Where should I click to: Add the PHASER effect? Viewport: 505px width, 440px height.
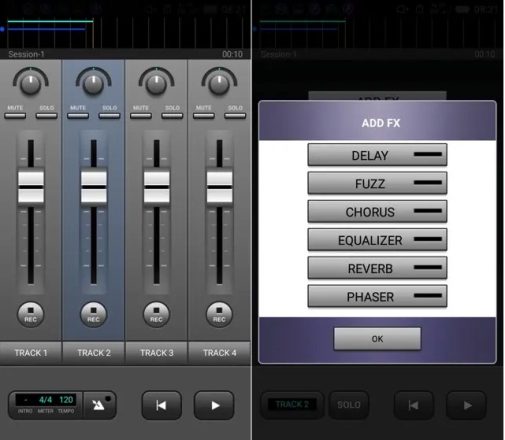pos(377,296)
